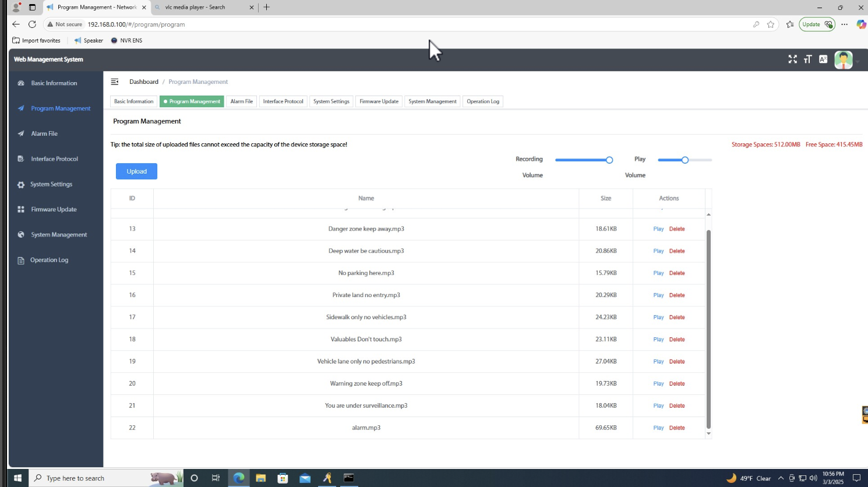The image size is (868, 487).
Task: Open Mail app from the taskbar
Action: (305, 478)
